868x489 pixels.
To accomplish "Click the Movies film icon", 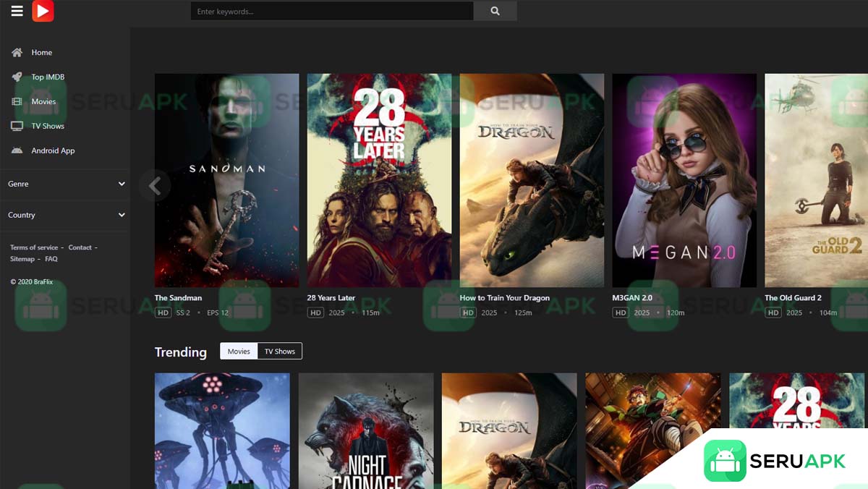I will point(17,101).
